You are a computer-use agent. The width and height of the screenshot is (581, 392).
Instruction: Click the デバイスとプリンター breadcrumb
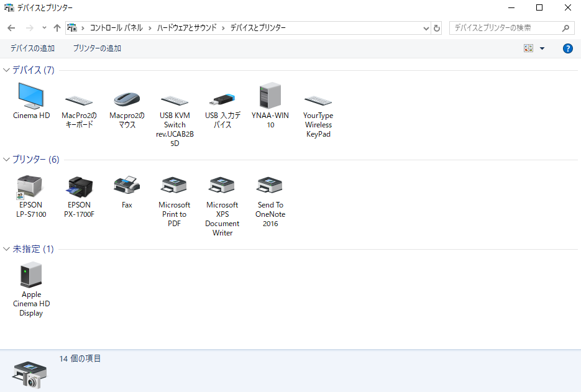(x=258, y=28)
